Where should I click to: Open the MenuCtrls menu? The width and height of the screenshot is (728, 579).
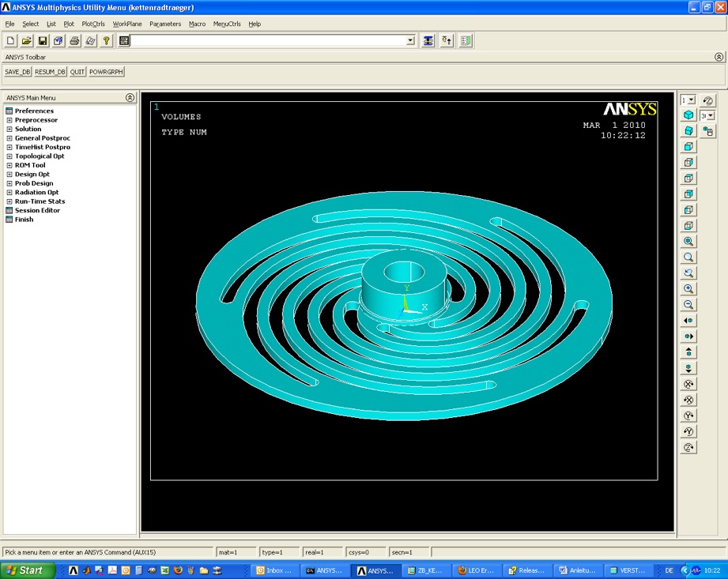click(227, 24)
